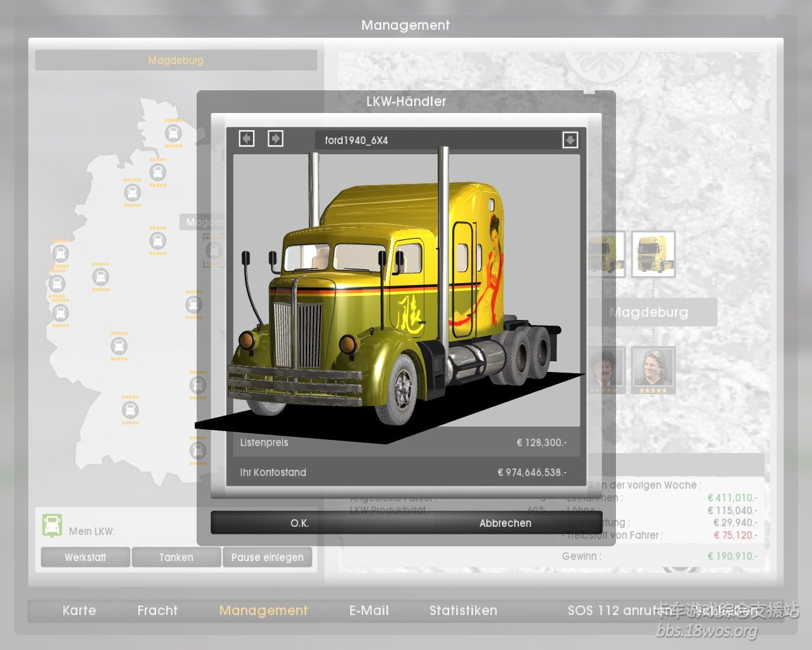812x650 pixels.
Task: Open the Karte tab
Action: (79, 611)
